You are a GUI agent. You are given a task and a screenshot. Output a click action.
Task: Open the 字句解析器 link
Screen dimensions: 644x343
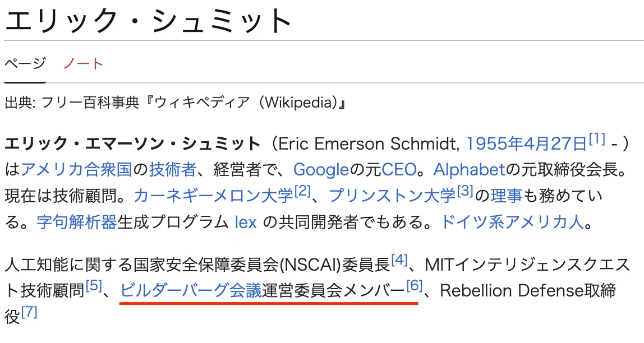[77, 223]
